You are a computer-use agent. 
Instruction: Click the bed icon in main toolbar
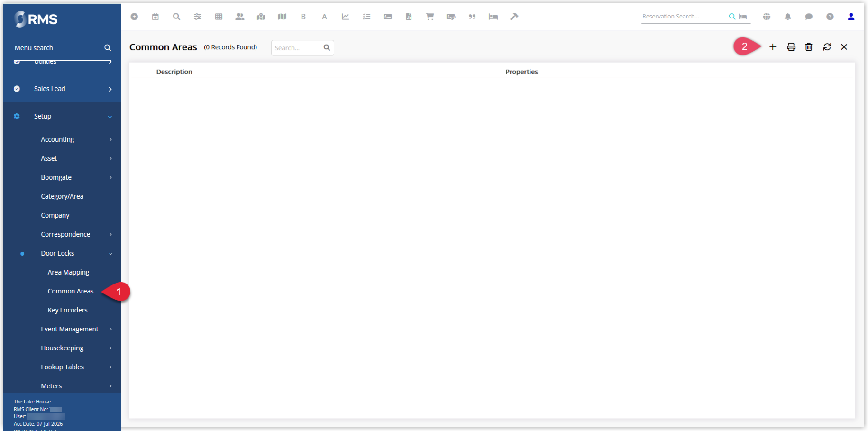pos(493,17)
